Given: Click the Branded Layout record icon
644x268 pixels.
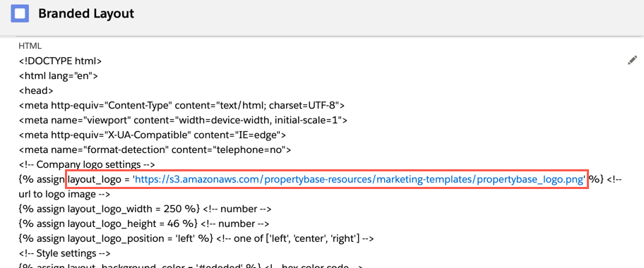Looking at the screenshot, I should 20,13.
